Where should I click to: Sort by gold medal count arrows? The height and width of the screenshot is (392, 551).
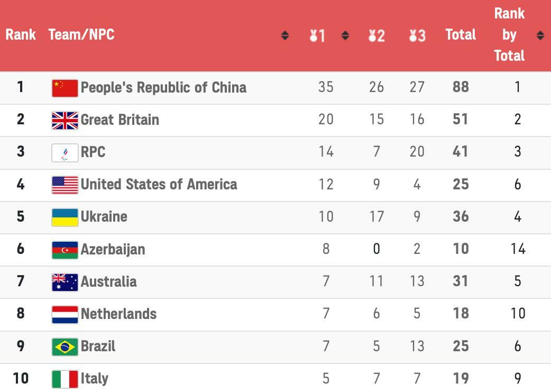(x=345, y=35)
